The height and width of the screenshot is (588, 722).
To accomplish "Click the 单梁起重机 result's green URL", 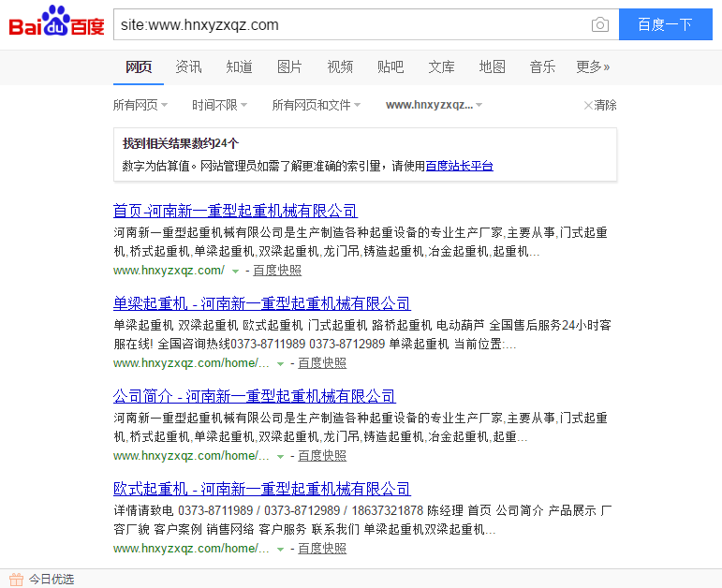I will tap(191, 363).
